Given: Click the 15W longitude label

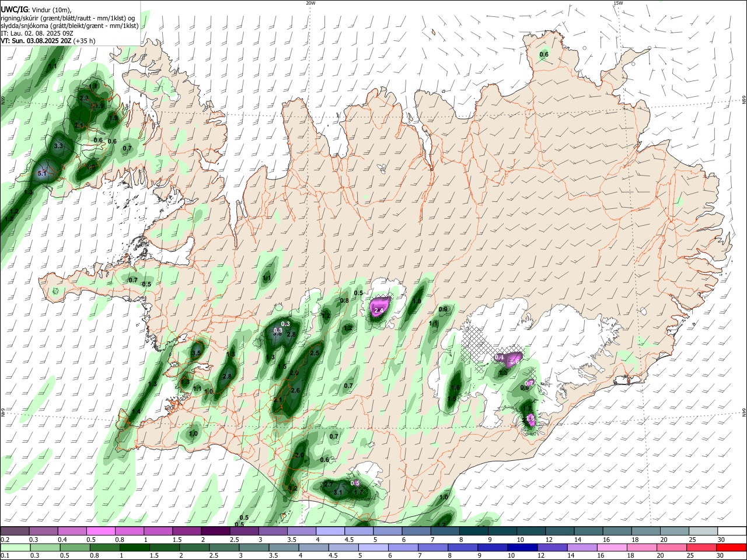Looking at the screenshot, I should pos(618,3).
